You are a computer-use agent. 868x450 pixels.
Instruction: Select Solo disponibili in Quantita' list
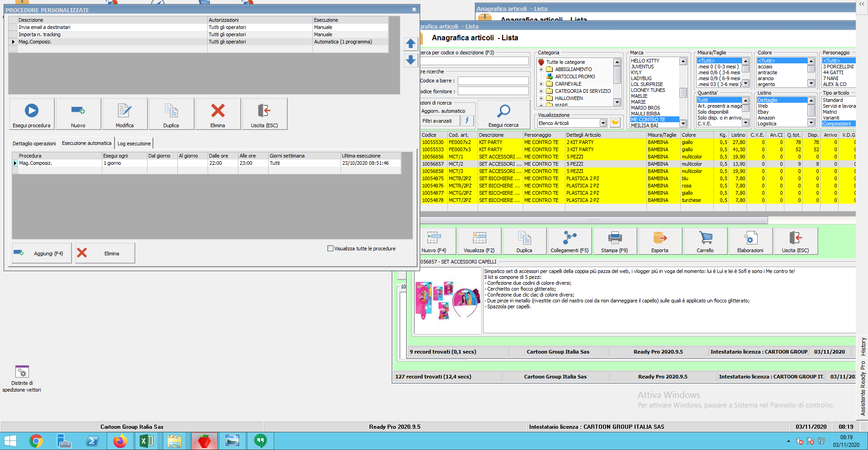pos(713,112)
